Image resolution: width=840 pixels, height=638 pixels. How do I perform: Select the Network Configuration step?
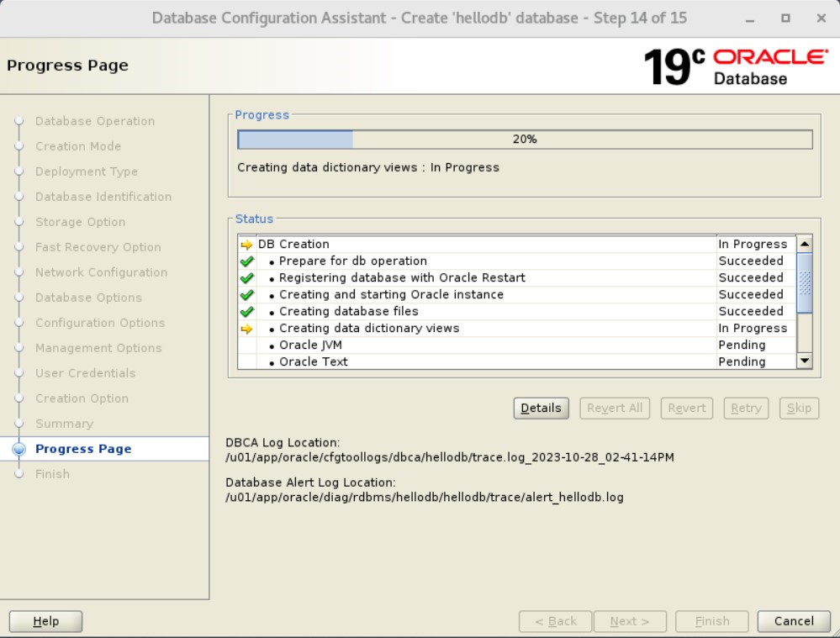pos(101,272)
